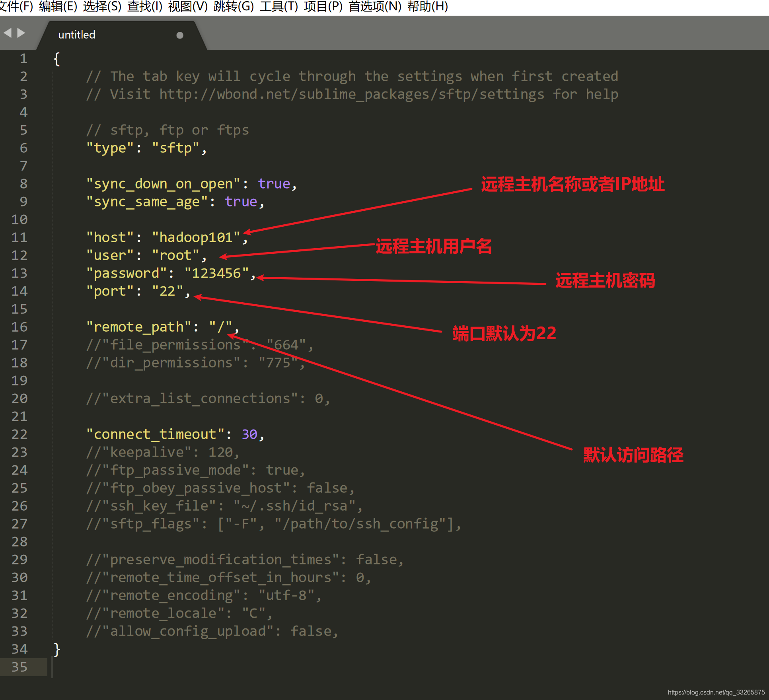
Task: Click the wbond.net URL in comment
Action: (351, 95)
